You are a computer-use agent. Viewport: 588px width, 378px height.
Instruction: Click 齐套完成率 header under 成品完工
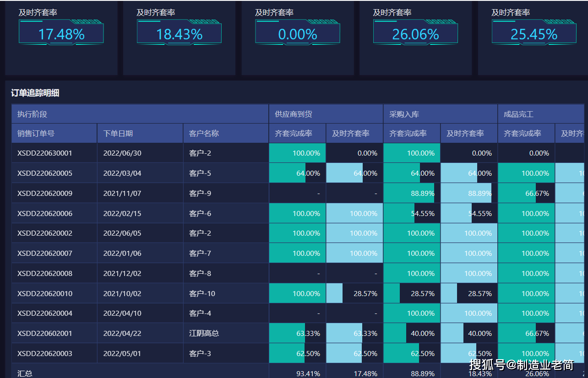(526, 134)
